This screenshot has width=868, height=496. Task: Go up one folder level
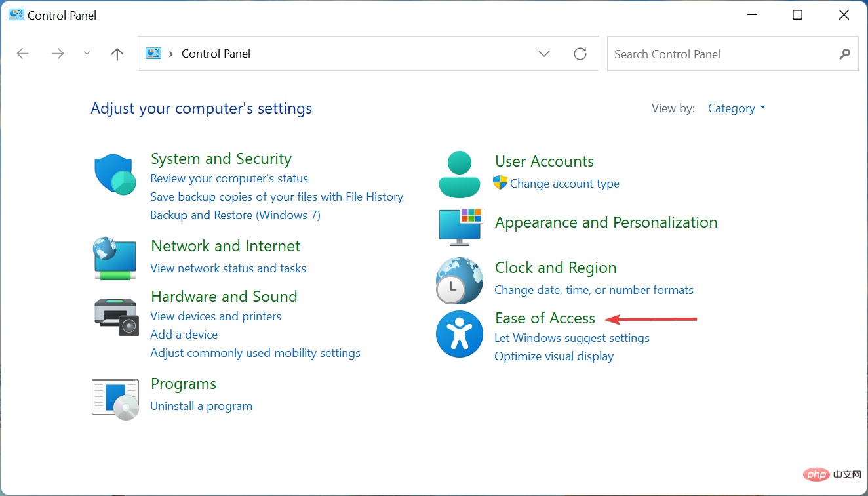point(117,54)
